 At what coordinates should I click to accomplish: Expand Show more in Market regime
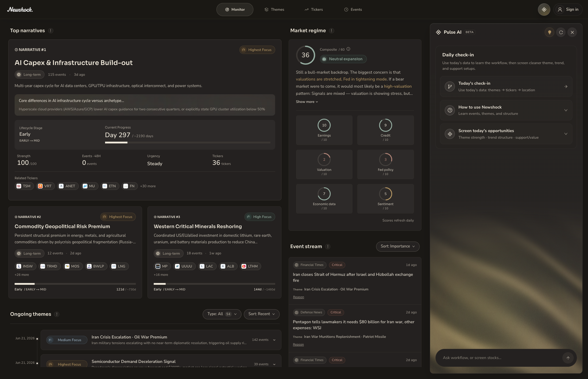(x=307, y=102)
